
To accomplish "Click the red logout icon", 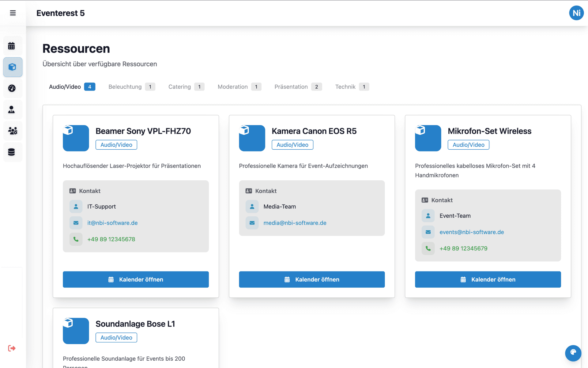I will (x=12, y=348).
